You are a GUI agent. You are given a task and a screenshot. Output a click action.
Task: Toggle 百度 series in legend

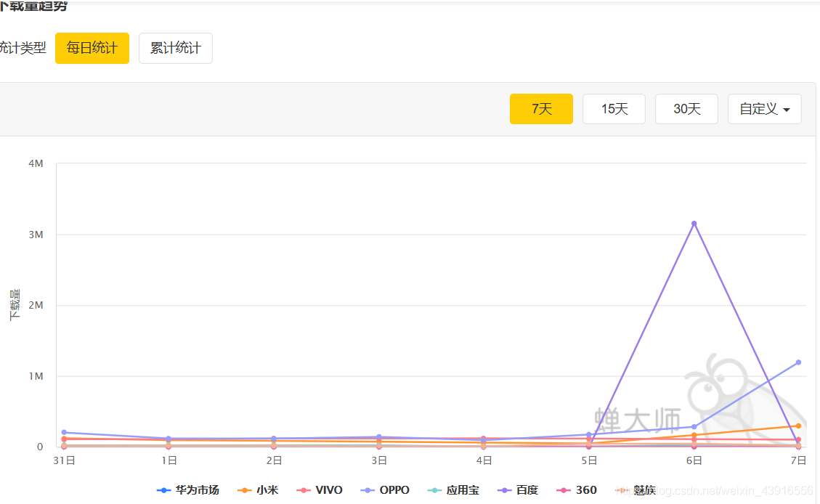pos(518,490)
